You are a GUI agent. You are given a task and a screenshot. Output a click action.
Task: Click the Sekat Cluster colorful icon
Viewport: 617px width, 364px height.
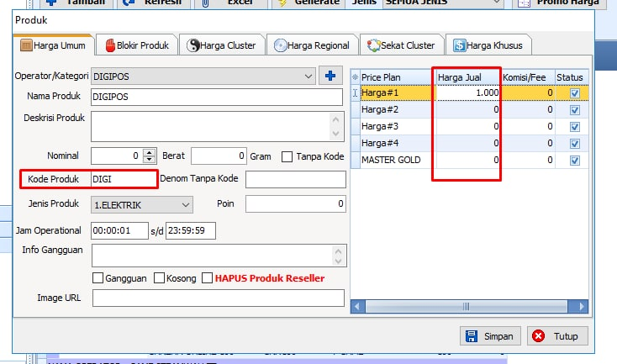pos(373,45)
